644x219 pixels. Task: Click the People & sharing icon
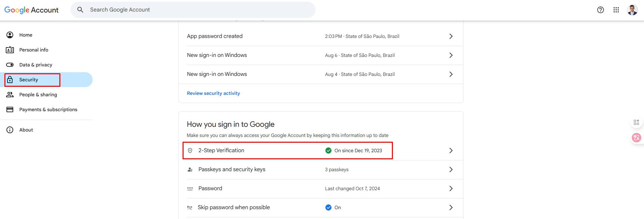[x=10, y=95]
